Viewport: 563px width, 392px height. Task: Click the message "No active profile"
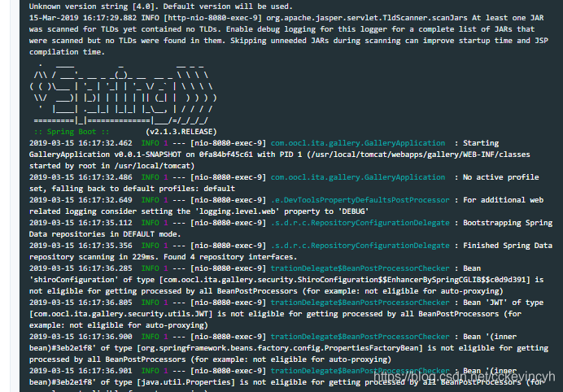coord(501,177)
